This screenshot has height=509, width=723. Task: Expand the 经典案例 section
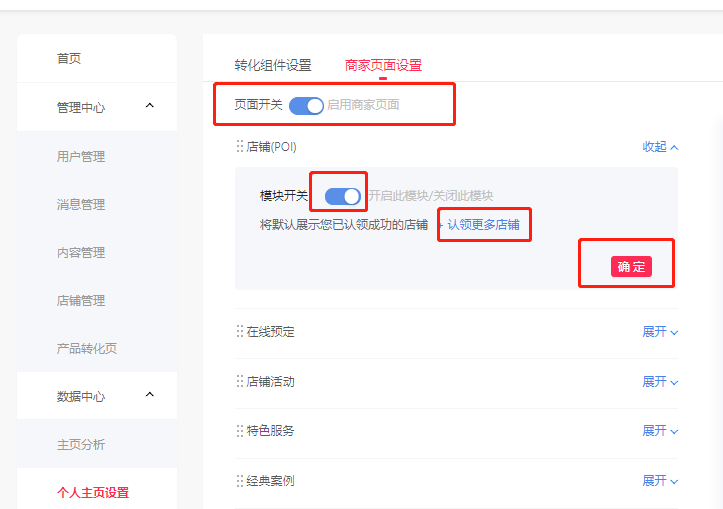click(x=660, y=481)
